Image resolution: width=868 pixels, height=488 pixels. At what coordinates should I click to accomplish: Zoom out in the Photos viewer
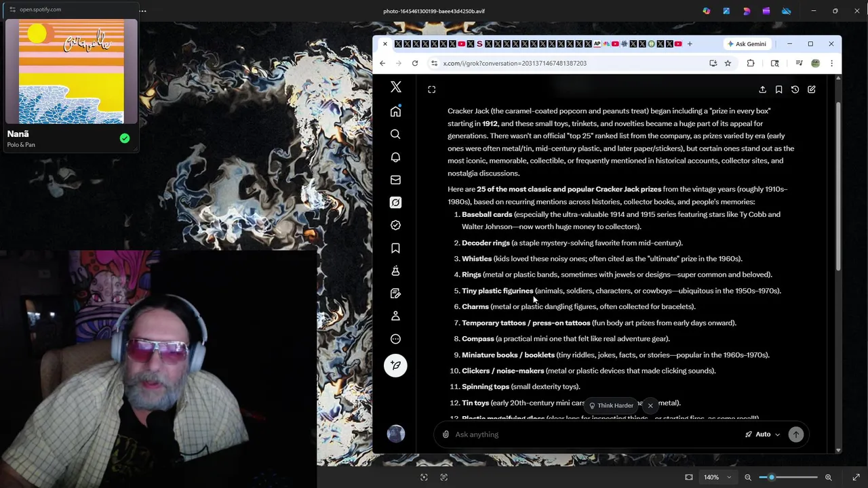(748, 477)
